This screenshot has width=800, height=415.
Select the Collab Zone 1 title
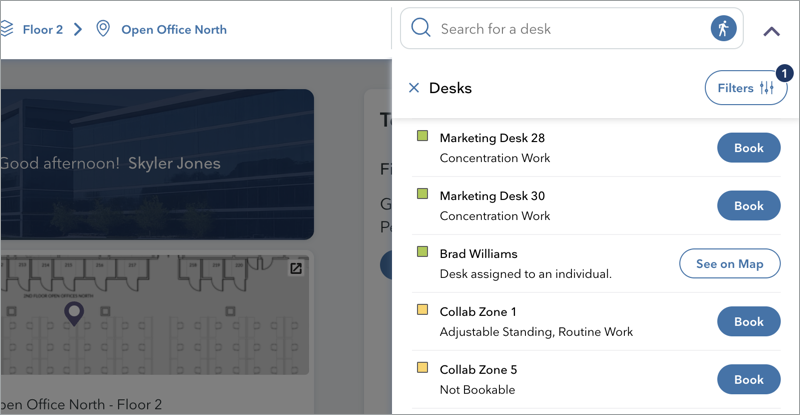pyautogui.click(x=478, y=312)
